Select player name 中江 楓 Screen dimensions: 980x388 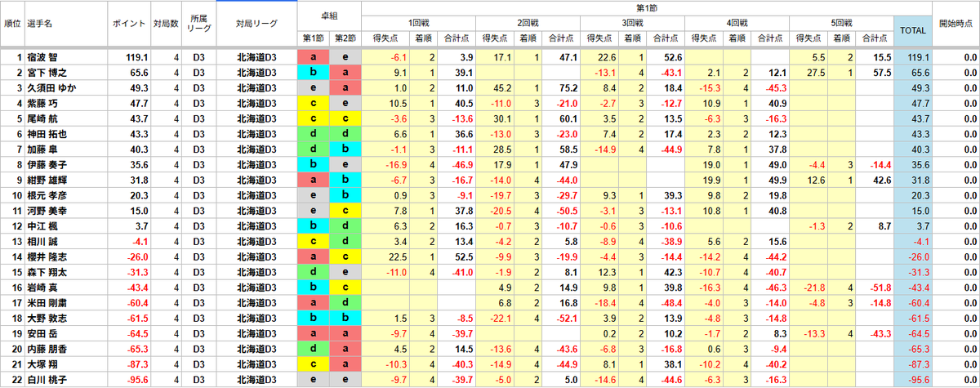click(x=42, y=225)
